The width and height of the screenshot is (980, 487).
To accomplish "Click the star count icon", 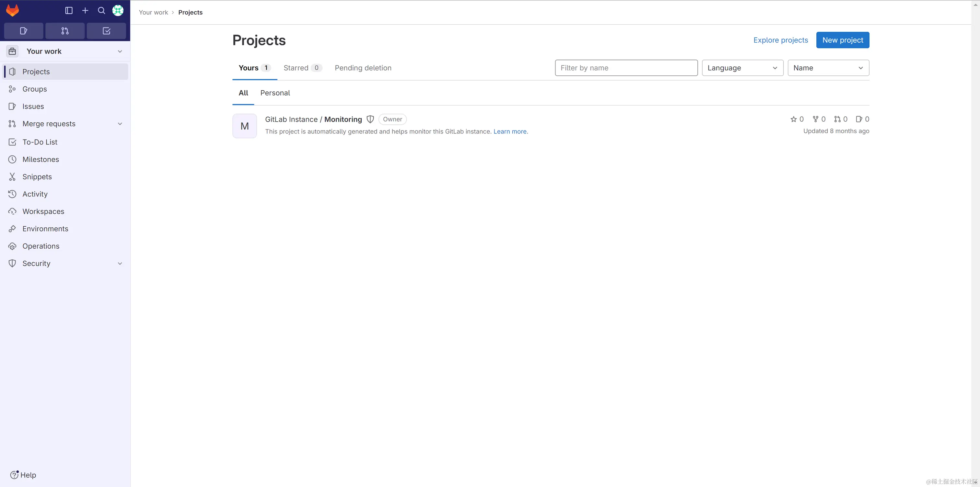I will pos(794,119).
